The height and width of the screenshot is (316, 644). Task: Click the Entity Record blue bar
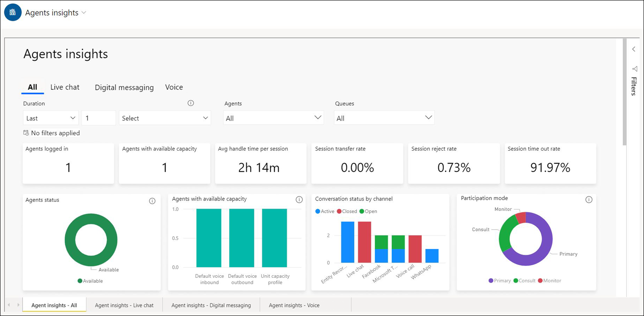click(348, 242)
